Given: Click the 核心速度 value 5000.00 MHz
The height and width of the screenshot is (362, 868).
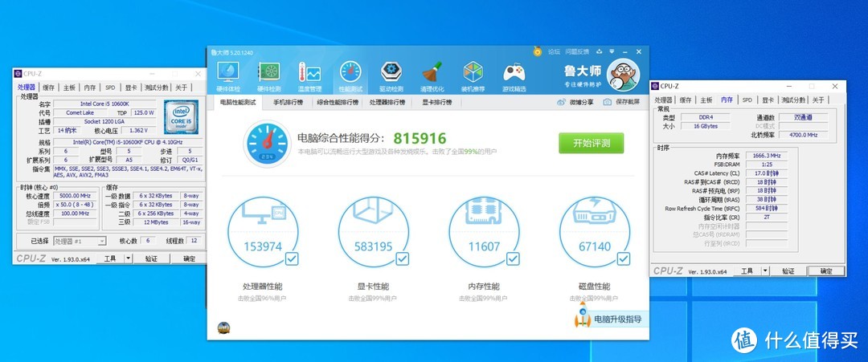Looking at the screenshot, I should coord(76,196).
